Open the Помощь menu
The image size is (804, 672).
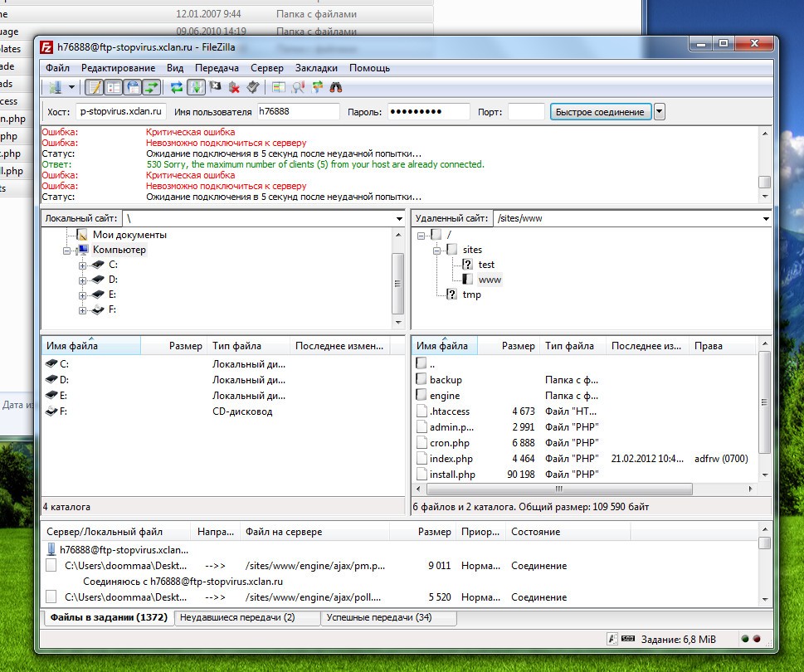370,68
